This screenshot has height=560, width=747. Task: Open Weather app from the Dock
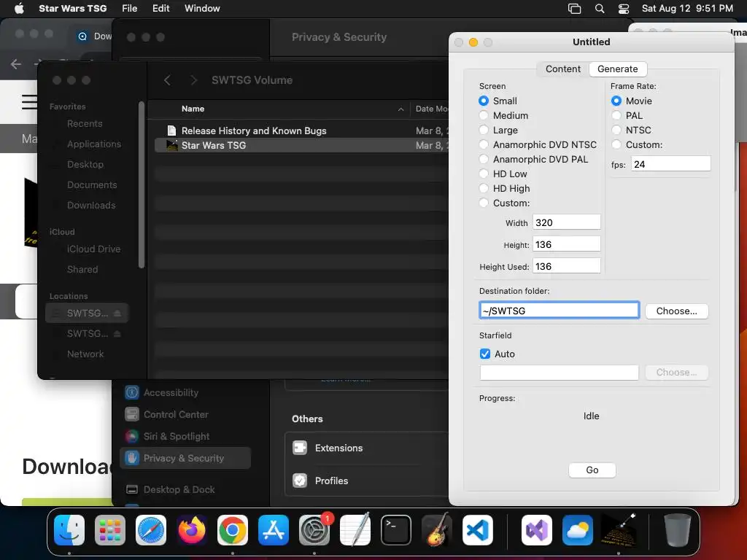578,530
